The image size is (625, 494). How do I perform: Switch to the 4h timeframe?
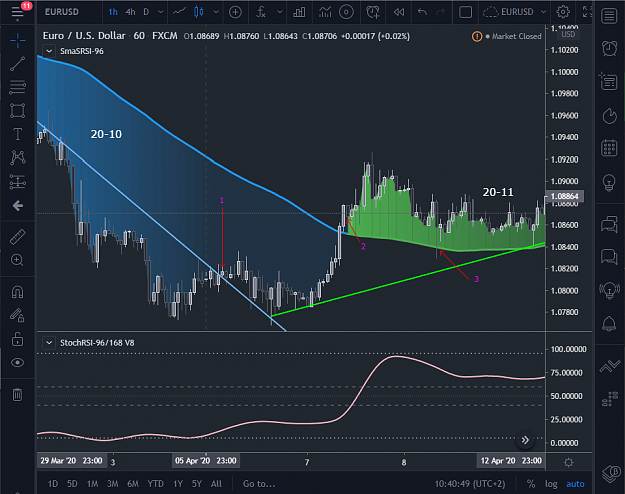pos(130,12)
